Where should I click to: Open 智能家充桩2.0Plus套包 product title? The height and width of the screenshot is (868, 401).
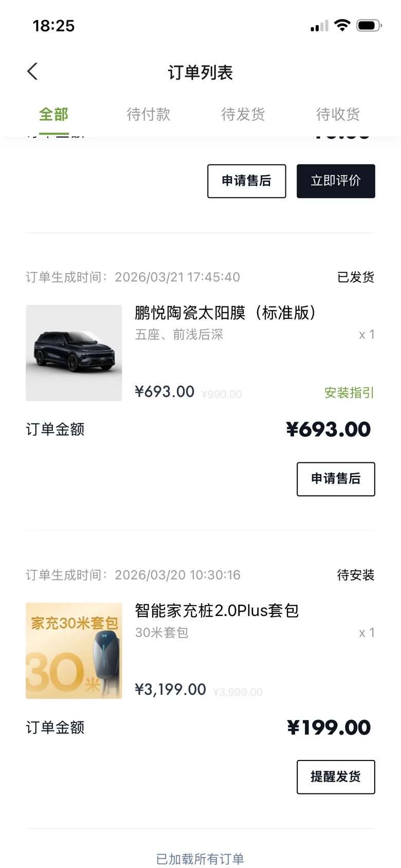(x=216, y=610)
